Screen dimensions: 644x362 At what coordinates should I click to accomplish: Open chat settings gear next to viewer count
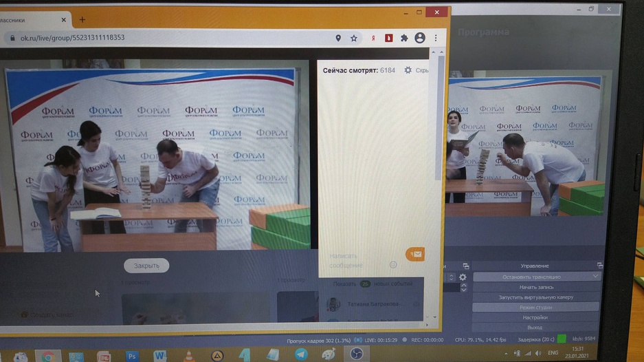(x=408, y=70)
